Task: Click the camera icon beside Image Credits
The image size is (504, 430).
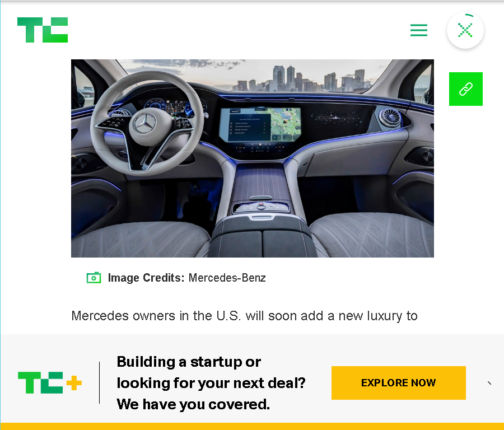Action: pyautogui.click(x=94, y=278)
